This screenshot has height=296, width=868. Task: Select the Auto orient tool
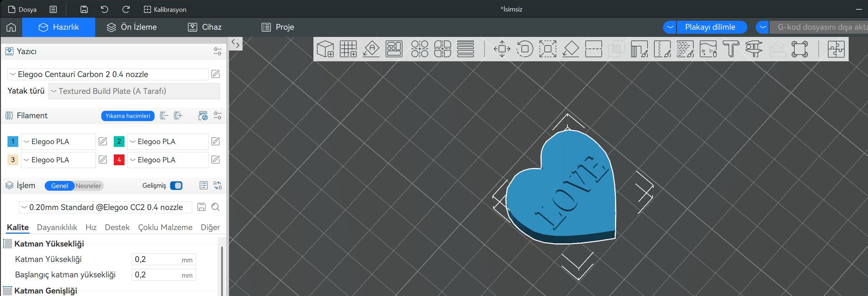pyautogui.click(x=371, y=49)
